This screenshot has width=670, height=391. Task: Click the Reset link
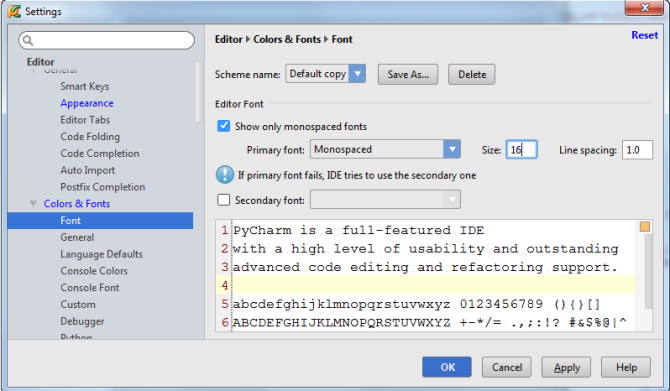coord(644,35)
